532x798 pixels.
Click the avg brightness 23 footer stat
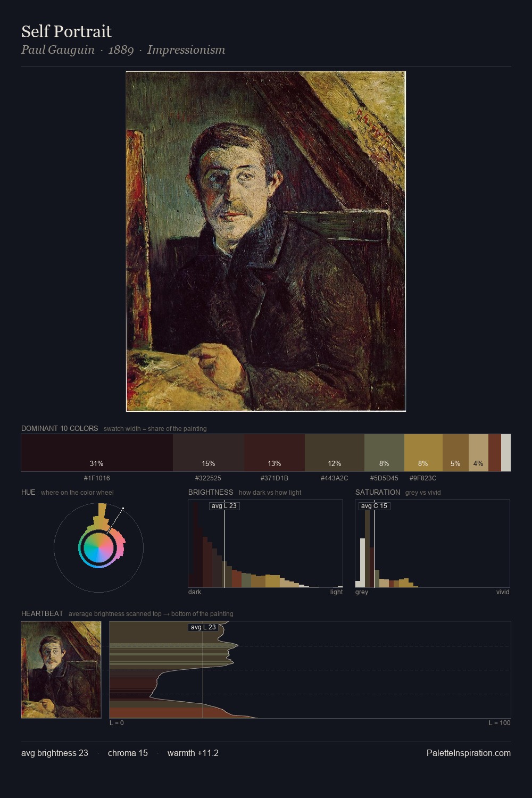(55, 753)
